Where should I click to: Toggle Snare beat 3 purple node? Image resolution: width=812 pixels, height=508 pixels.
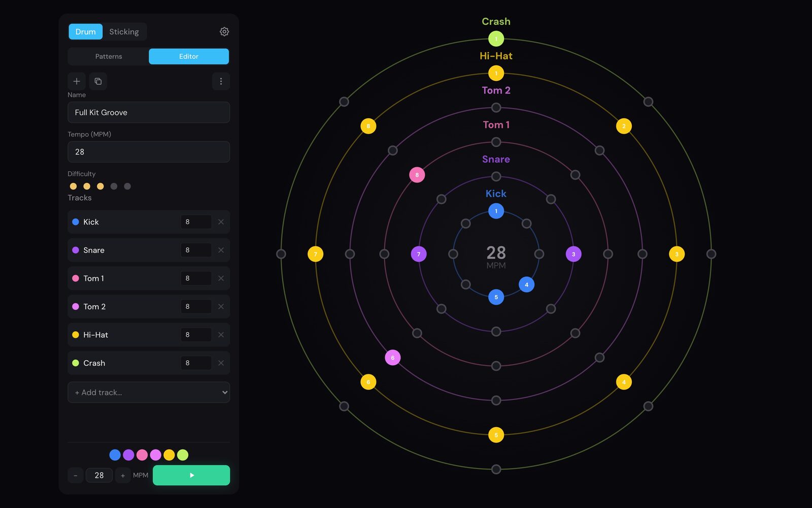pyautogui.click(x=573, y=254)
